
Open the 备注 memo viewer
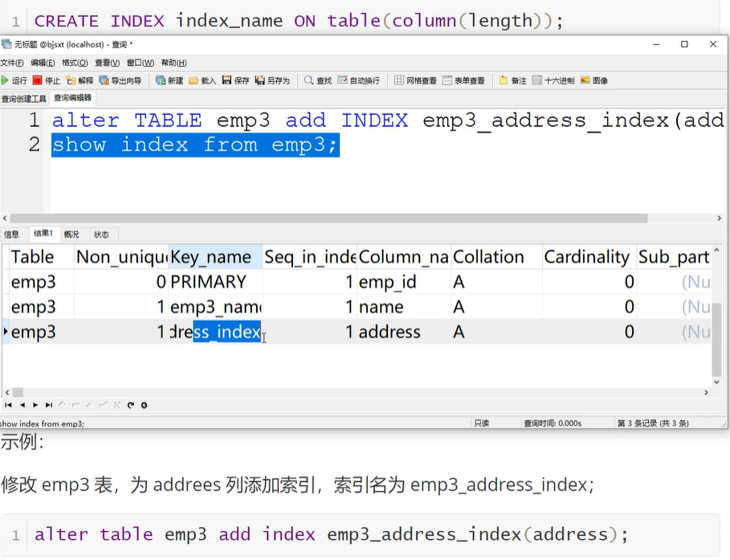(512, 80)
